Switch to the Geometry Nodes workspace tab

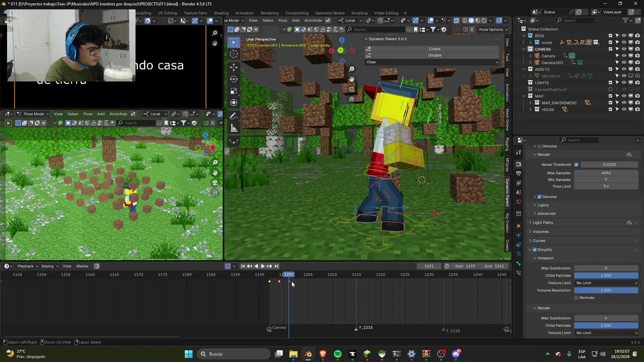coord(330,13)
